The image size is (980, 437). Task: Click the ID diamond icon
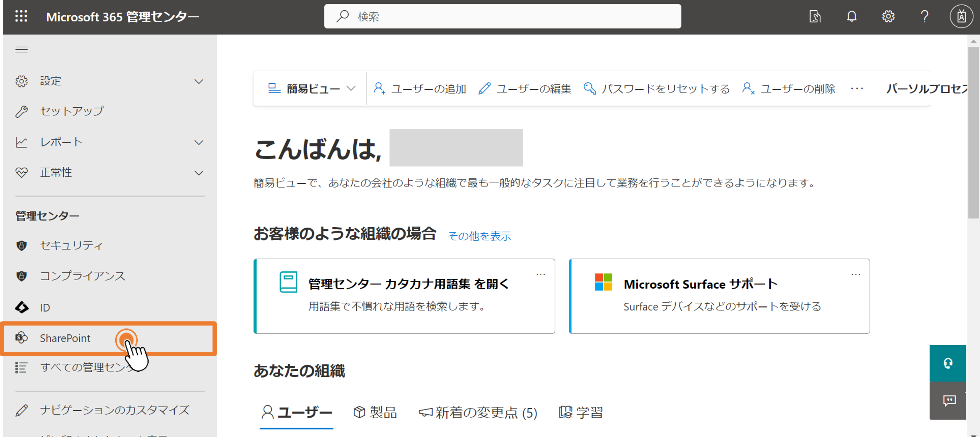tap(22, 307)
